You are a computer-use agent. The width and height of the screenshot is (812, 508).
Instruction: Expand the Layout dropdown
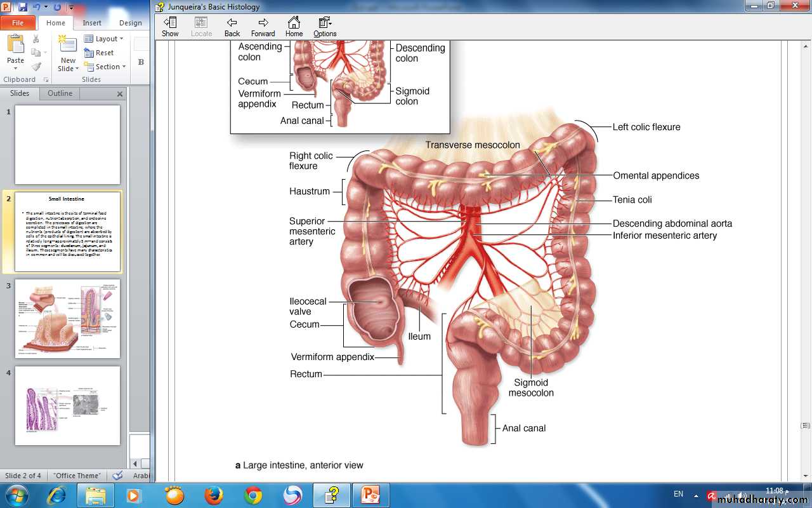tap(104, 39)
